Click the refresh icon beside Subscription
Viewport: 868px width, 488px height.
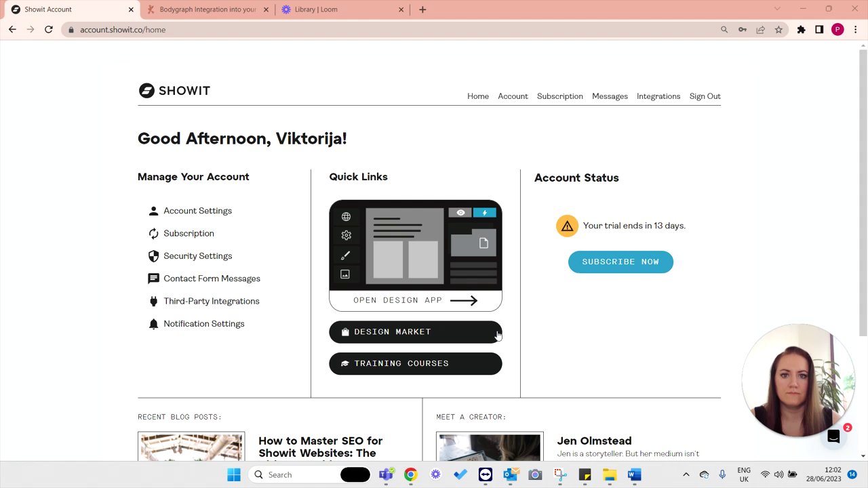click(x=153, y=233)
